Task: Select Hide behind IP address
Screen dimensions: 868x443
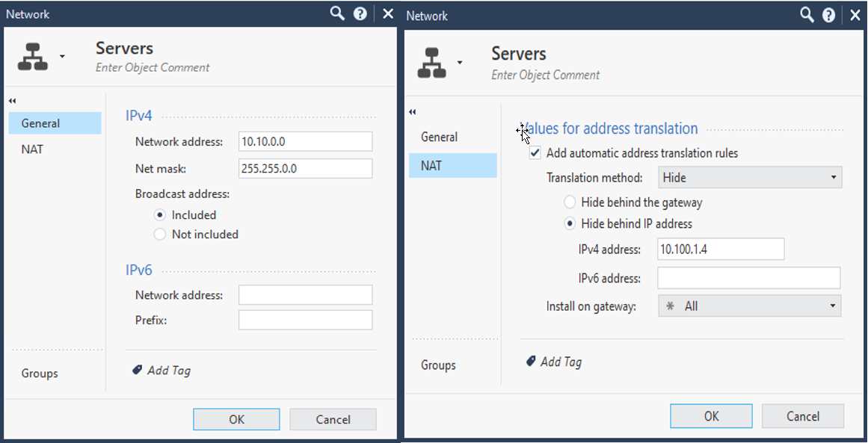Action: click(x=569, y=224)
